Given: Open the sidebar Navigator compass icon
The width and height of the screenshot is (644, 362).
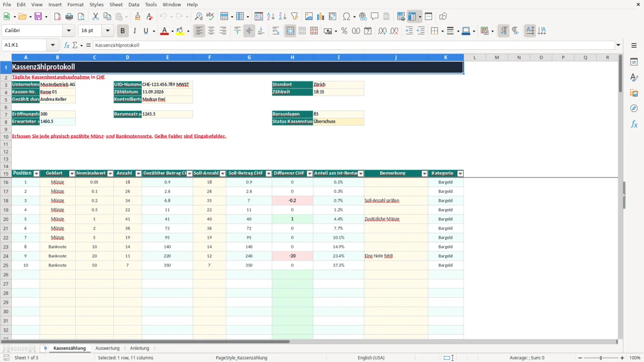Looking at the screenshot, I should pos(634,108).
